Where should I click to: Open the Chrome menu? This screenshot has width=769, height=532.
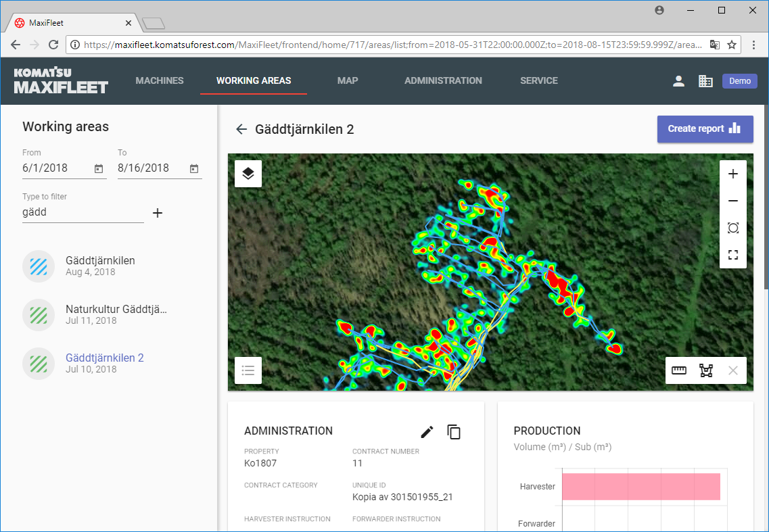[754, 45]
